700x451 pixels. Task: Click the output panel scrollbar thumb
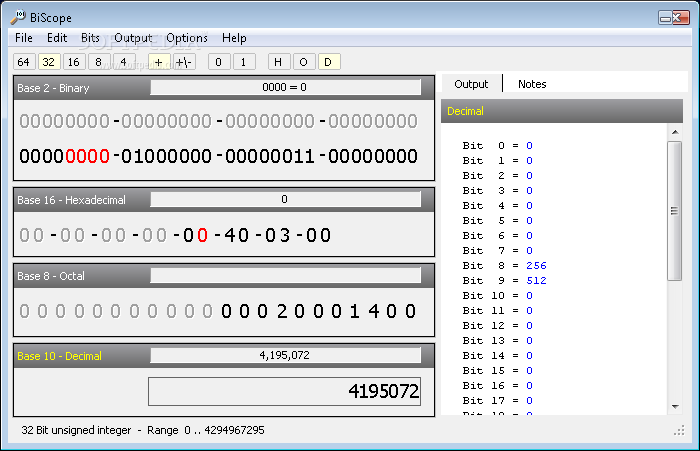click(x=675, y=211)
